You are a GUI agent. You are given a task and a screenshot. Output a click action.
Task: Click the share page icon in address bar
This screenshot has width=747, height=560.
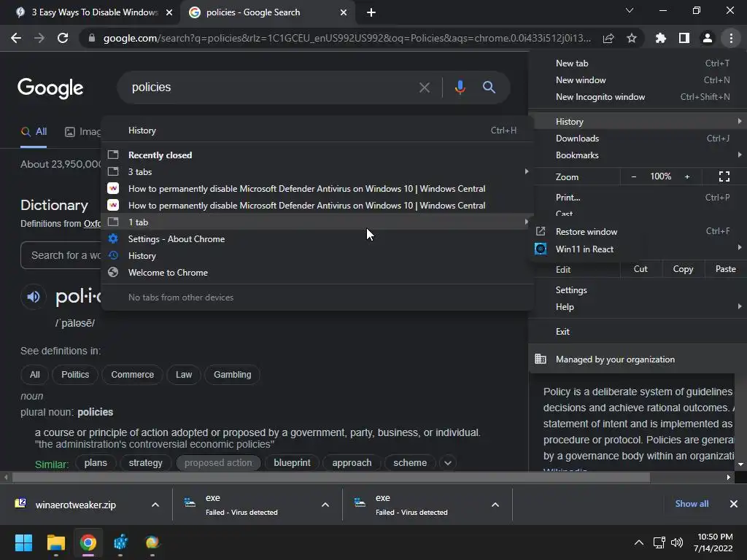click(x=608, y=38)
